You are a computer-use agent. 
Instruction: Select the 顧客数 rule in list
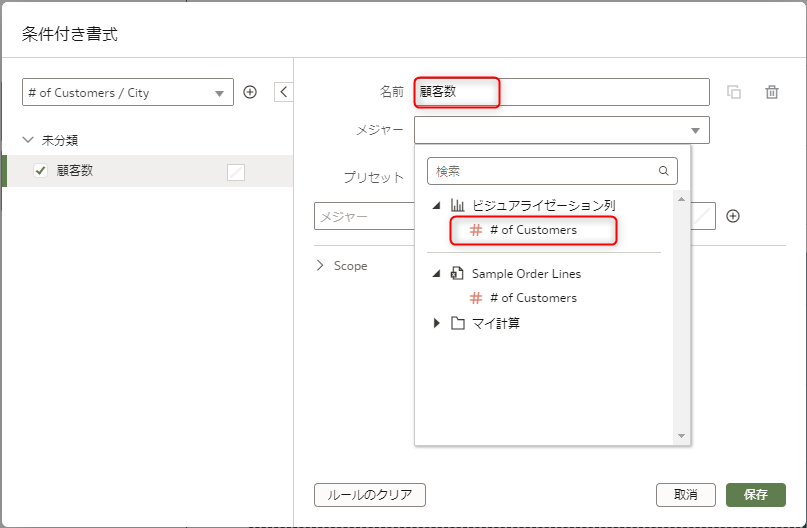click(148, 171)
